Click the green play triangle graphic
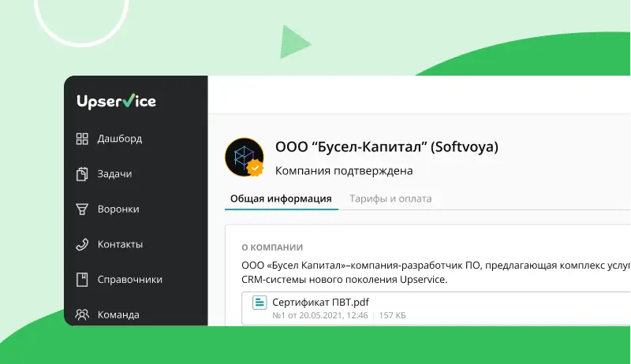The height and width of the screenshot is (364, 631). coord(294,43)
